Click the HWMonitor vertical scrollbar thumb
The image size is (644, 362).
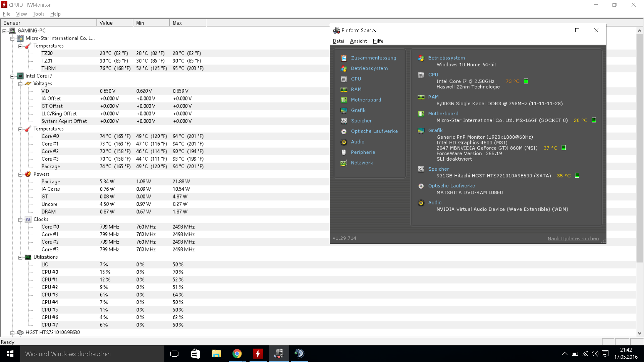(640, 148)
